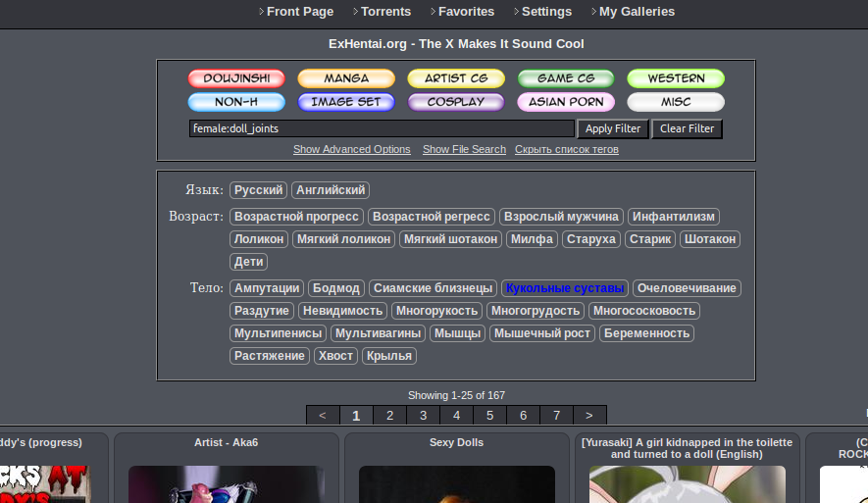Screen dimensions: 868x503
Task: Toggle the Western category filter
Action: coord(676,78)
